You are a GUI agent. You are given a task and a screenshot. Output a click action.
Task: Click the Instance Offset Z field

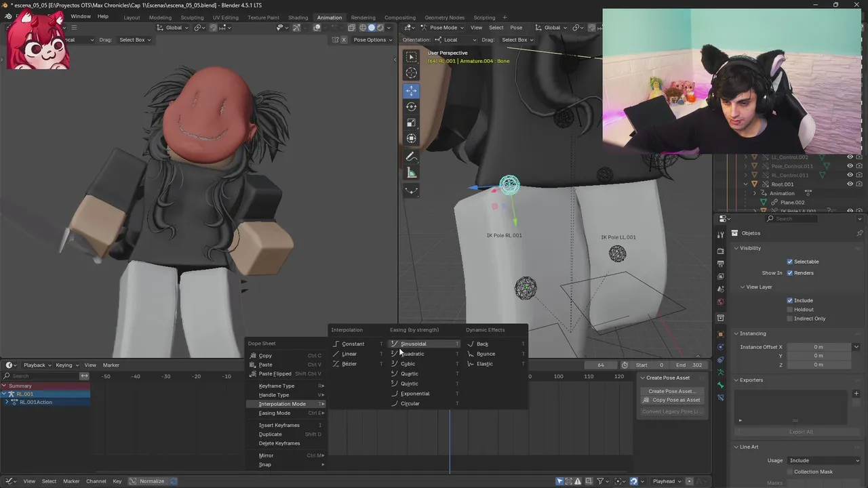pos(818,365)
